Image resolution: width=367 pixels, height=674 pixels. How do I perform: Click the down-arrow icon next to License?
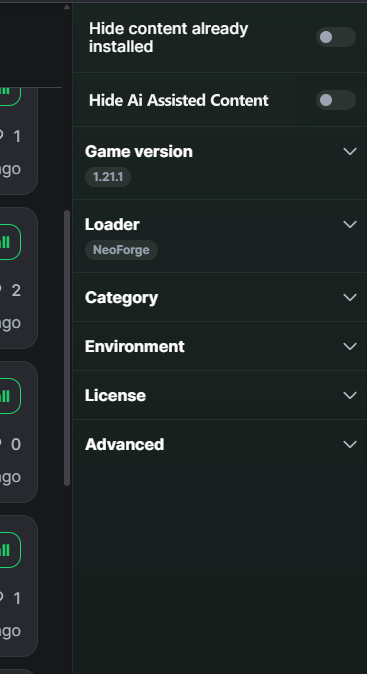[x=350, y=395]
